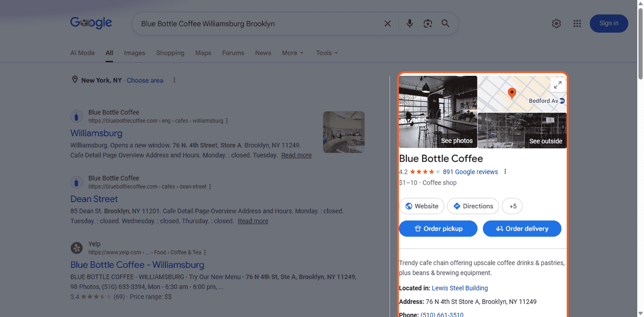Open Google Lens image search icon
This screenshot has height=317, width=644.
[428, 23]
